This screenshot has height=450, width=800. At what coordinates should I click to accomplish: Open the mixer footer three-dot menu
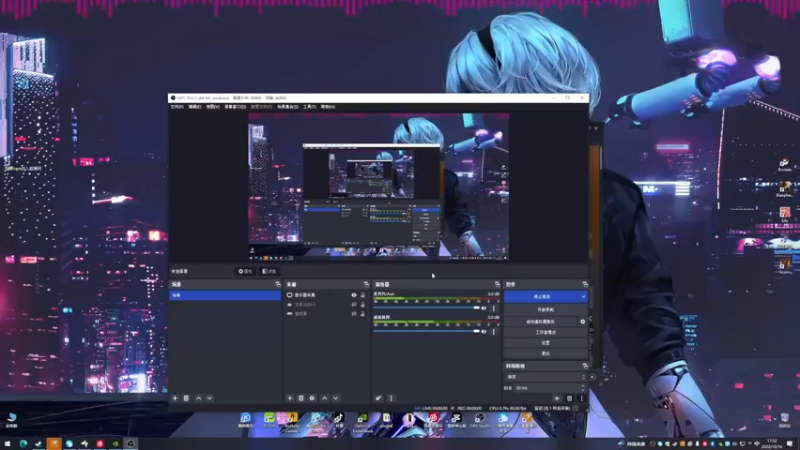coord(391,398)
